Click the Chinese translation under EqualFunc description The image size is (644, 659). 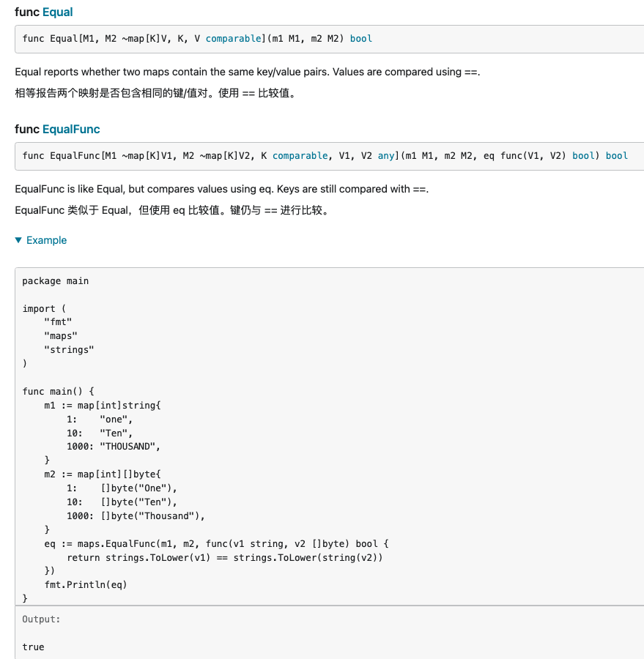(x=171, y=211)
